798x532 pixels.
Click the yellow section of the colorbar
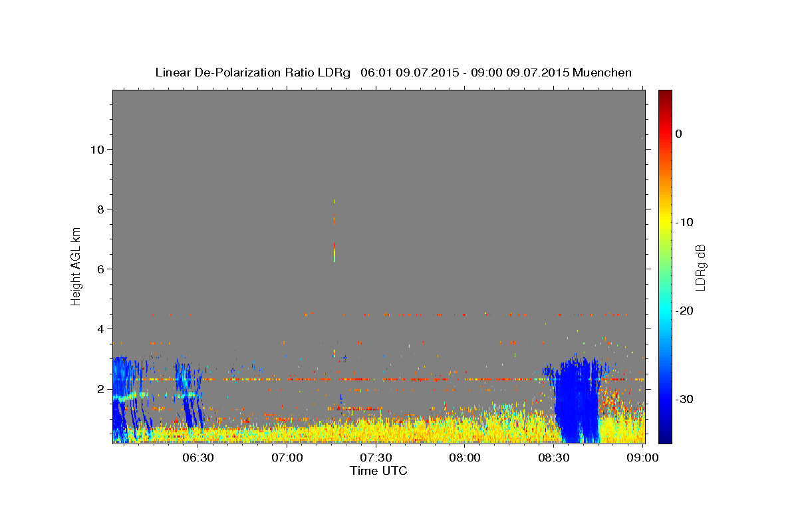665,222
